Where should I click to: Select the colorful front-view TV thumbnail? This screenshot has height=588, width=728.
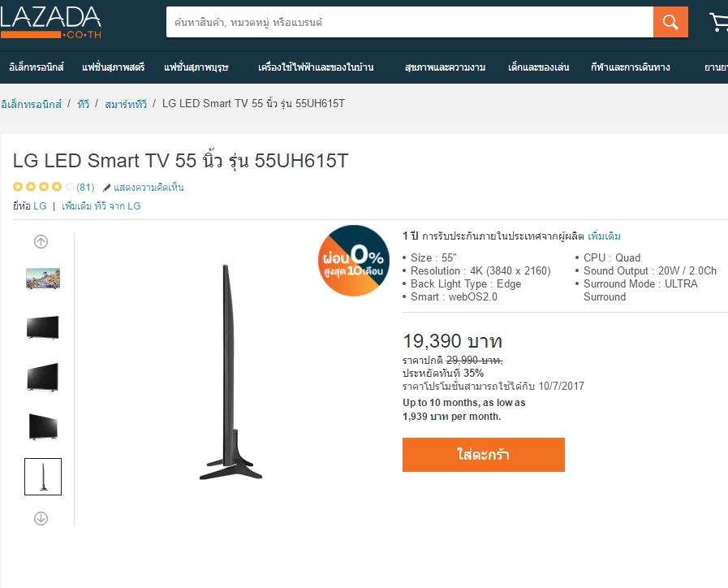(x=43, y=279)
